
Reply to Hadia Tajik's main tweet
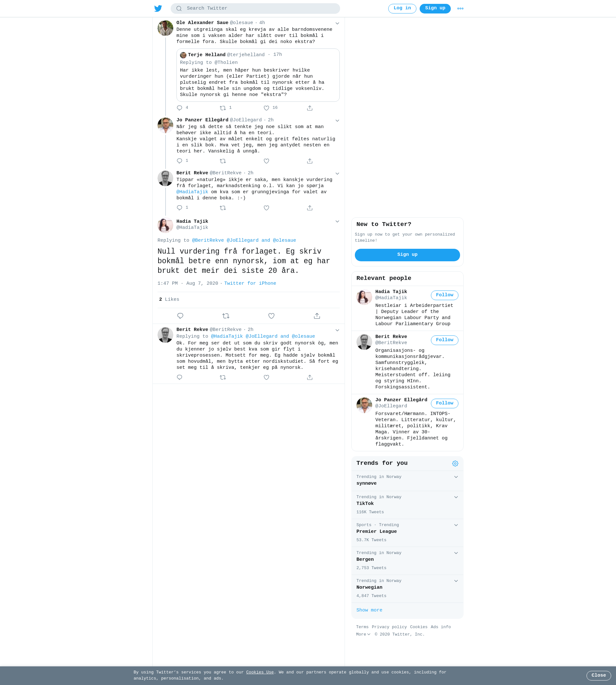tap(180, 316)
